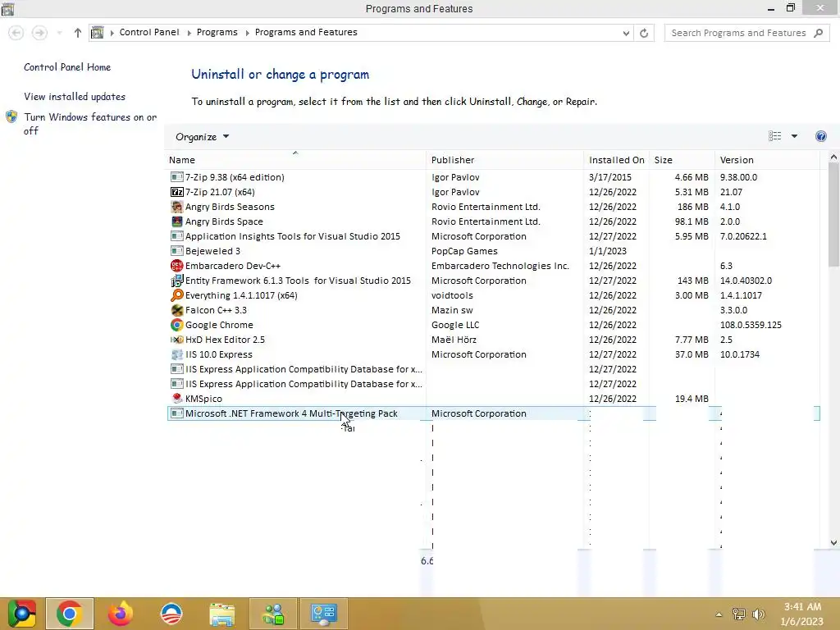Expand the chevron after Control Panel breadcrumb

point(189,33)
